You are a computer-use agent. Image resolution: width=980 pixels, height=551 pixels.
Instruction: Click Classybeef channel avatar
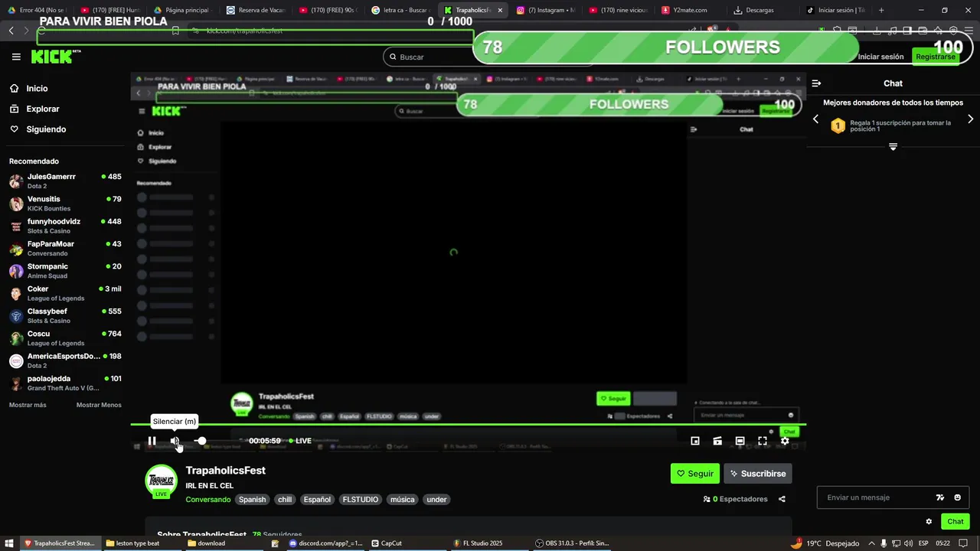[x=16, y=316]
